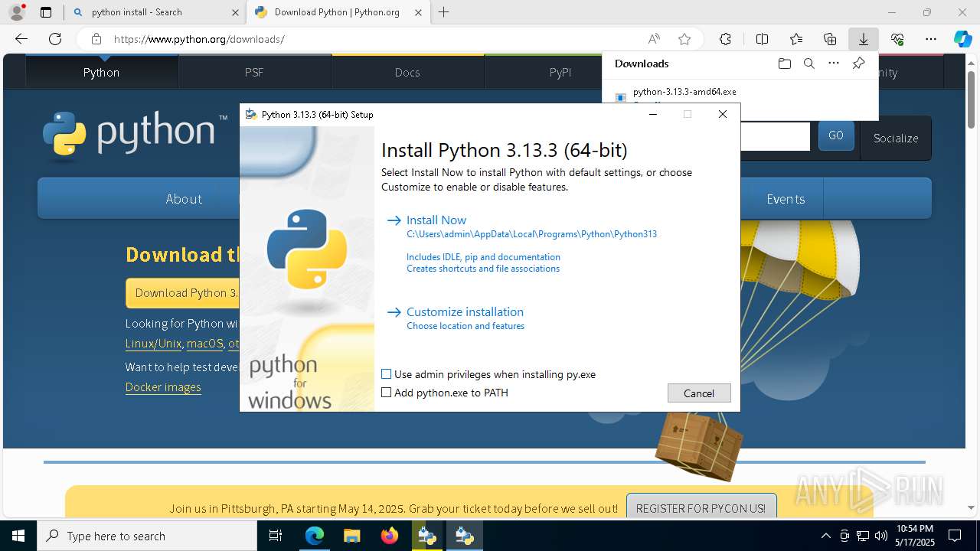The height and width of the screenshot is (551, 980).
Task: Open a new tab with plus button
Action: [444, 12]
